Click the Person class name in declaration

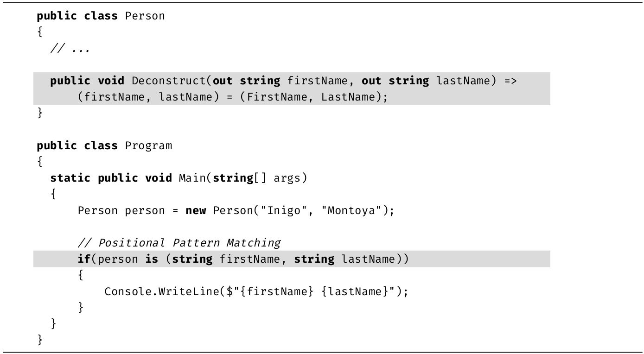(x=145, y=16)
